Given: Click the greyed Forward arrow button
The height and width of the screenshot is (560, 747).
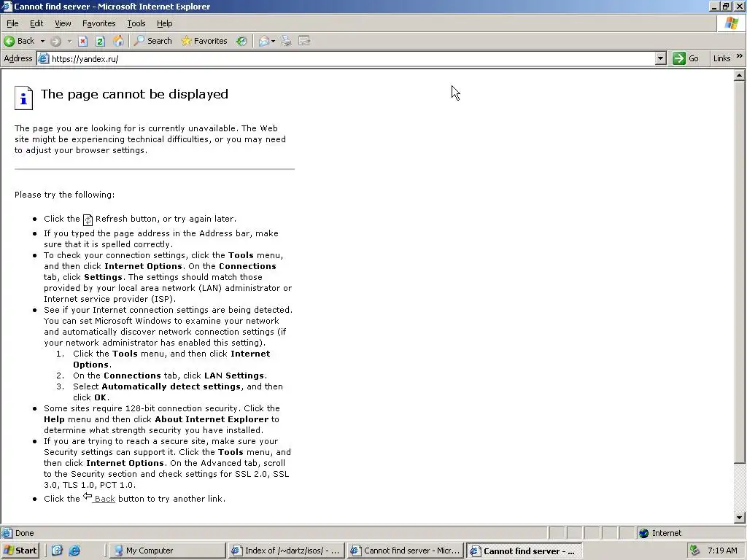Looking at the screenshot, I should [x=55, y=41].
